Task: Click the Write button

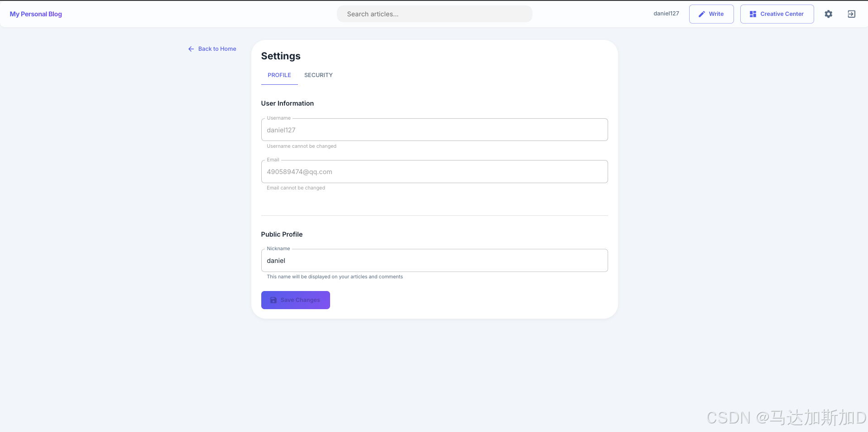Action: coord(711,14)
